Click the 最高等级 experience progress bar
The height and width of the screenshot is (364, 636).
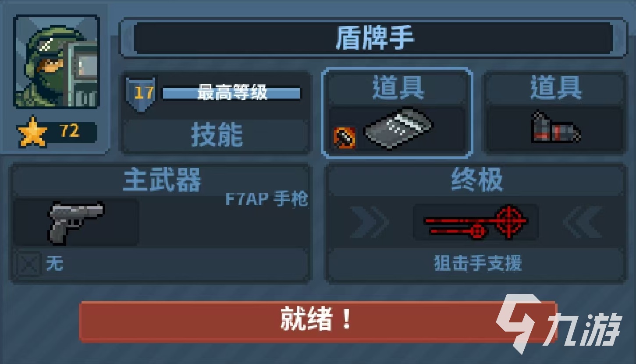tap(232, 93)
